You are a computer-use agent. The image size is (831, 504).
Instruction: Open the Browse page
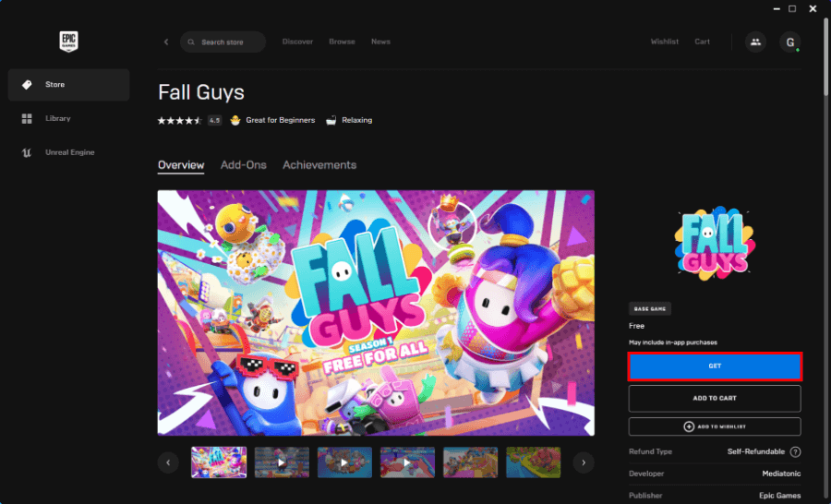342,42
